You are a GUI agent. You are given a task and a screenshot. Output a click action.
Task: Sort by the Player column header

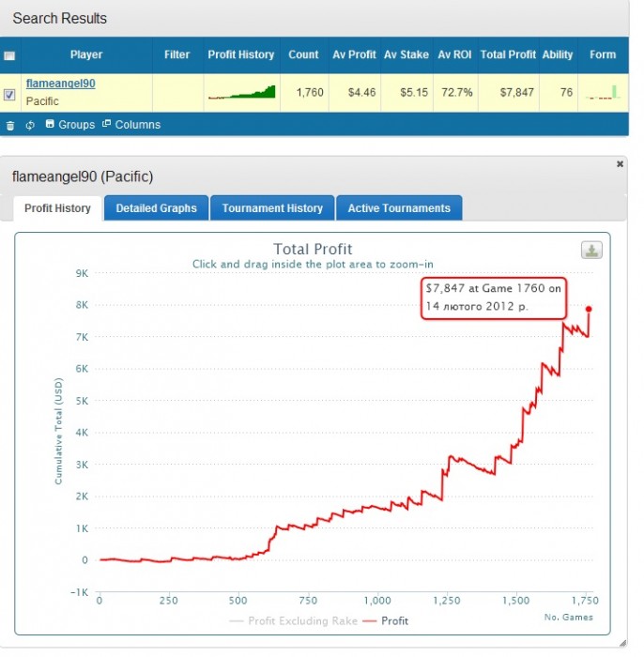[x=86, y=54]
